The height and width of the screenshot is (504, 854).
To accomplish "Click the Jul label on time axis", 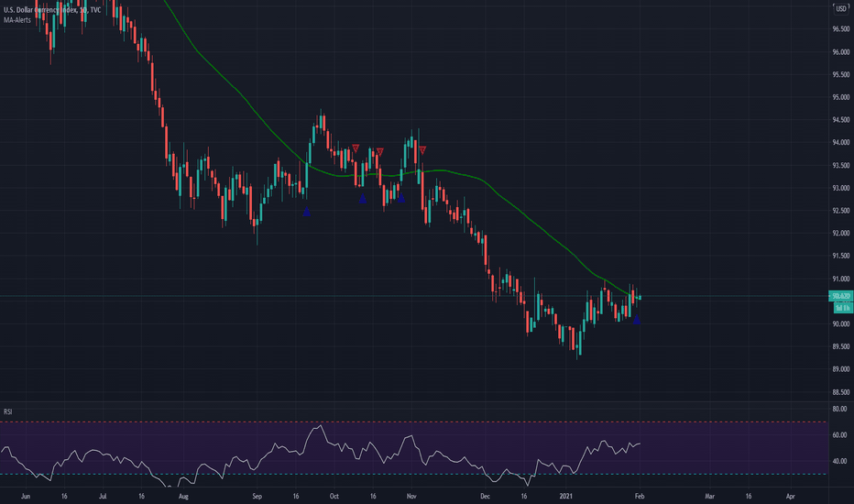I will click(103, 497).
